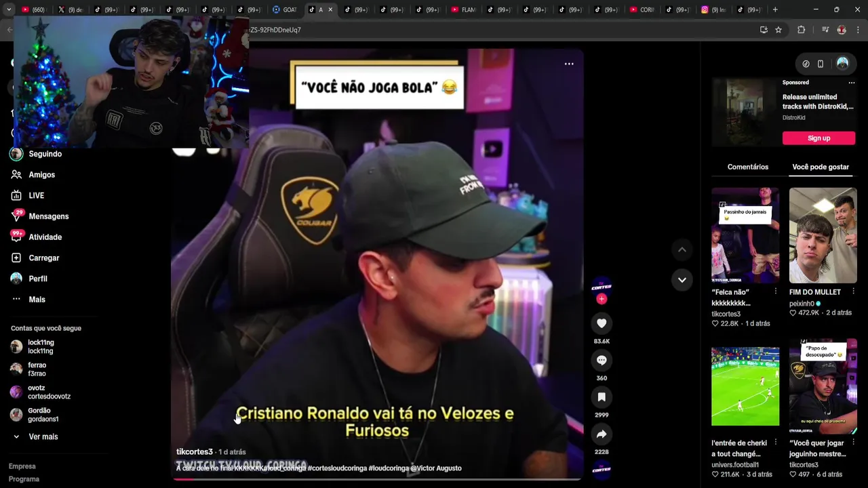Open "Felca não" recommended video thumbnail

pyautogui.click(x=745, y=235)
